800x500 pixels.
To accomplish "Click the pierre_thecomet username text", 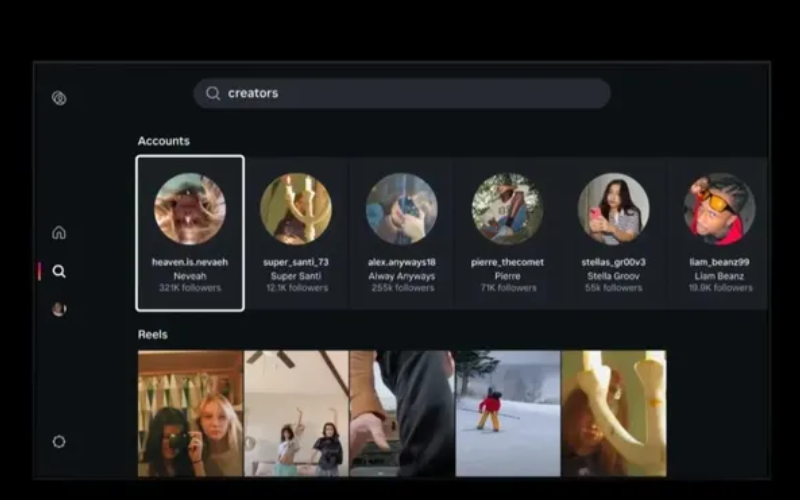I will pyautogui.click(x=507, y=262).
